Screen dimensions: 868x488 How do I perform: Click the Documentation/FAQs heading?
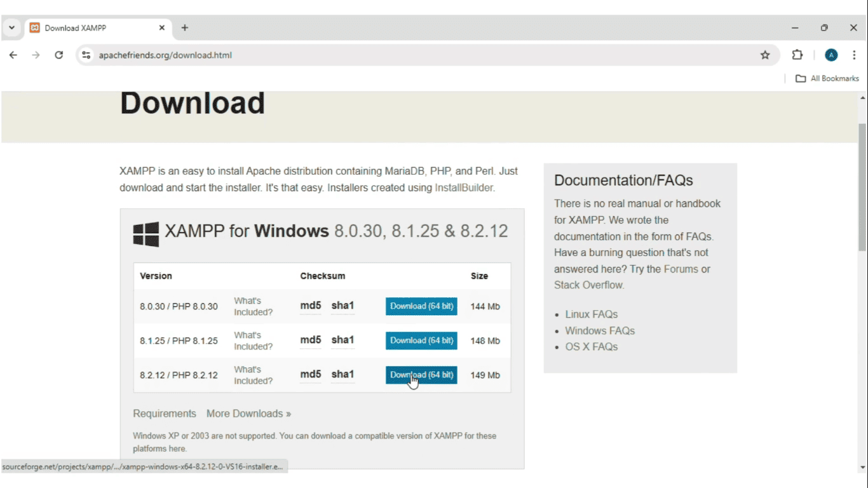[x=623, y=180]
